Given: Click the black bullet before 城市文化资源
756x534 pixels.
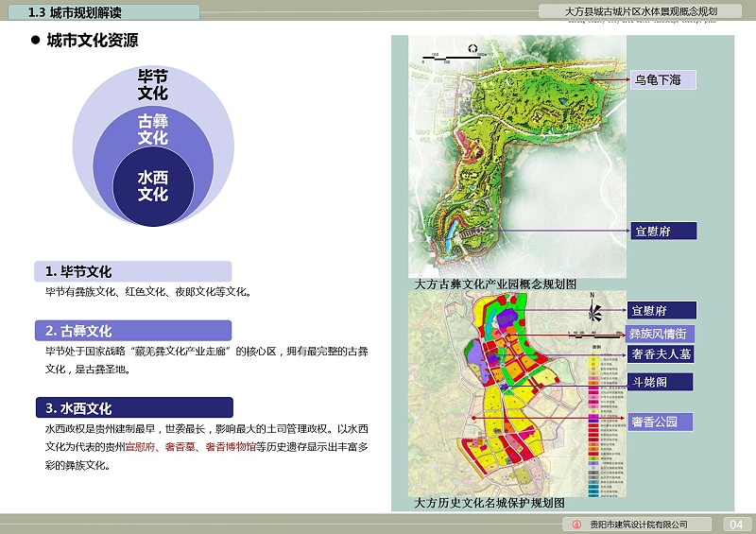Looking at the screenshot, I should (x=35, y=41).
